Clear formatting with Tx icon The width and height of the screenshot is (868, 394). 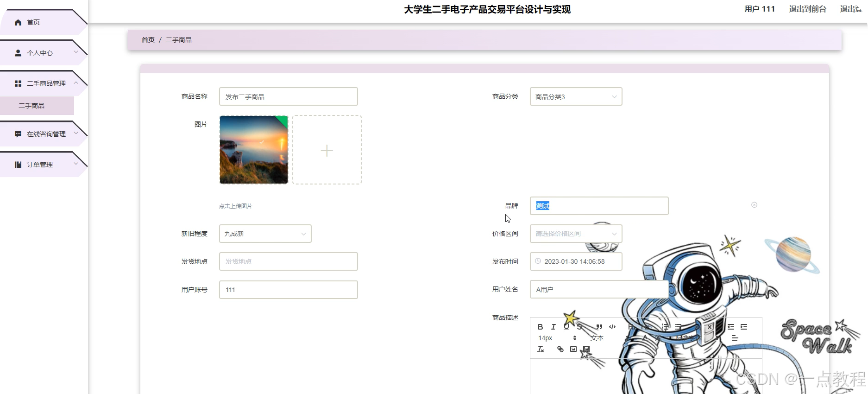[541, 349]
